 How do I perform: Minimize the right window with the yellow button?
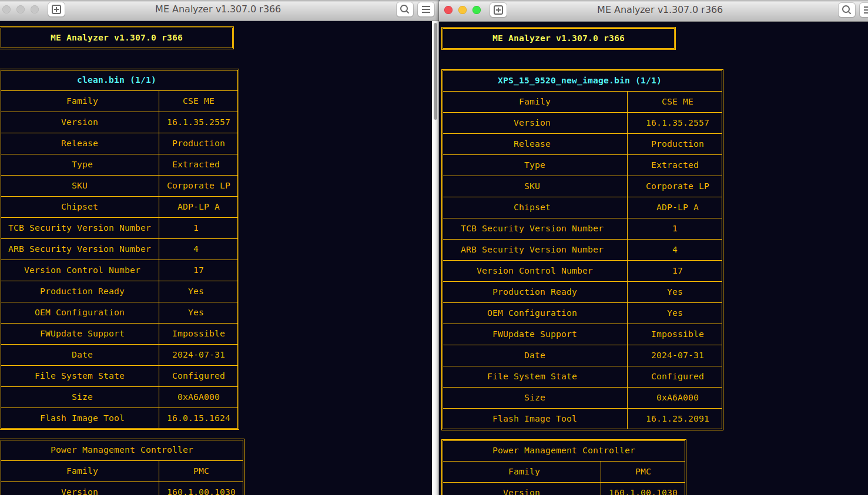[x=463, y=10]
